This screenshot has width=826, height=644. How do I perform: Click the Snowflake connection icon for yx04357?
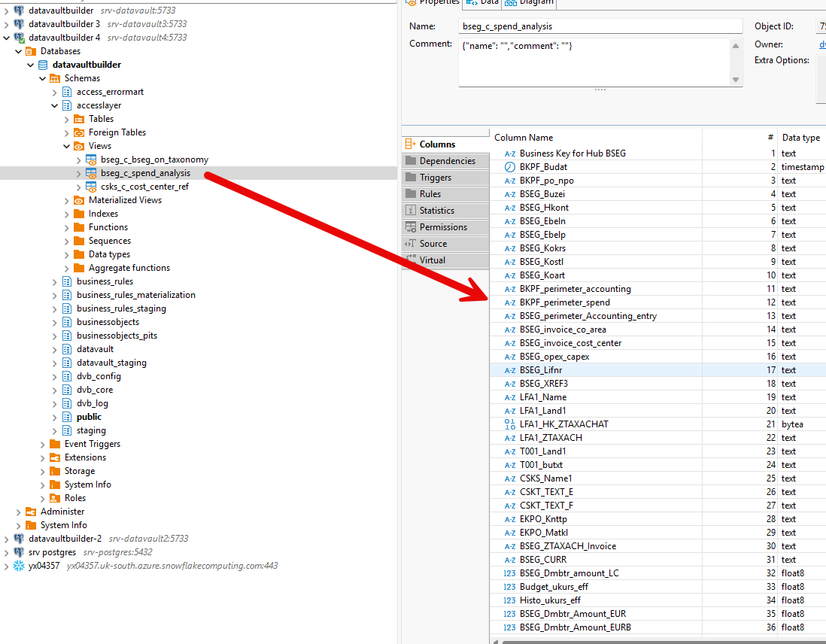(19, 566)
